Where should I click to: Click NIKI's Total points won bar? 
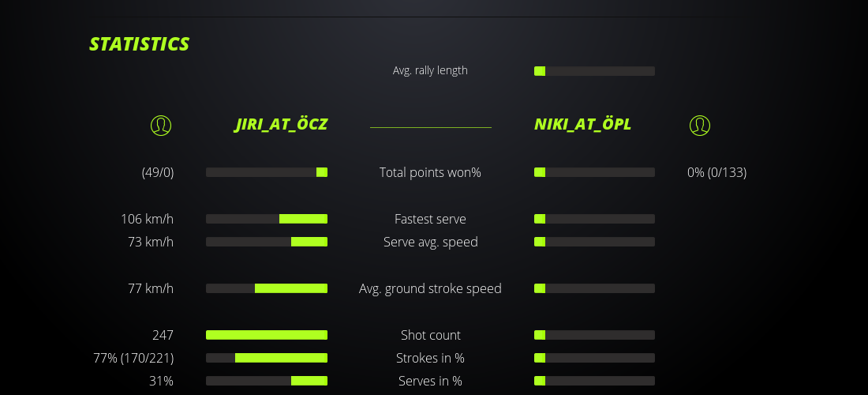pos(594,172)
